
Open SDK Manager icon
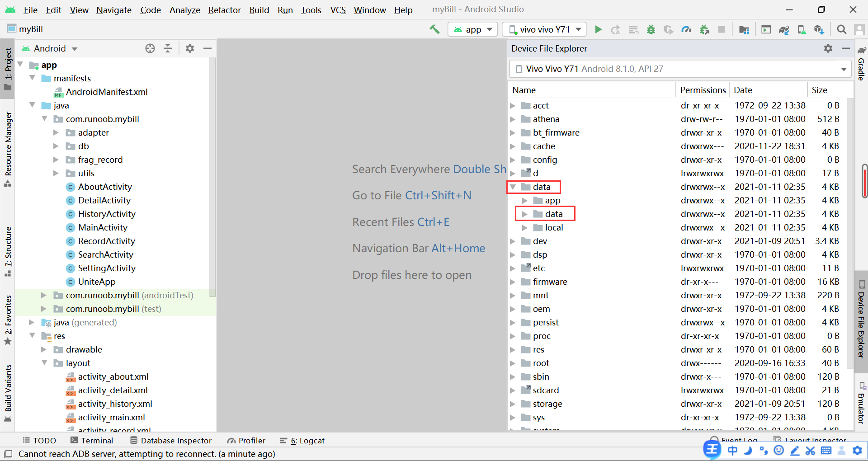[819, 29]
